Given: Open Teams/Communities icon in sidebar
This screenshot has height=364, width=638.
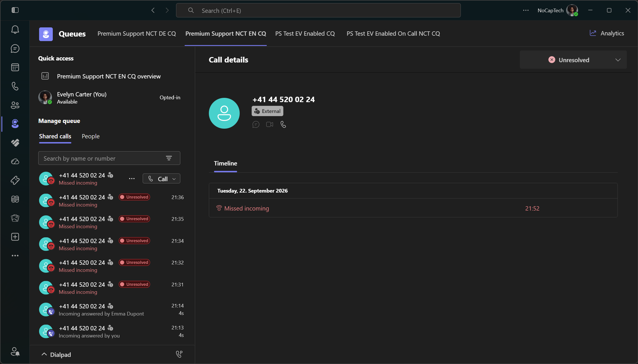Looking at the screenshot, I should (15, 105).
